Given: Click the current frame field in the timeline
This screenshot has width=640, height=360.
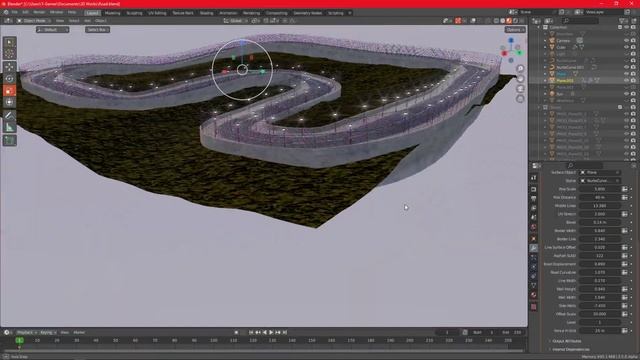Looking at the screenshot, I should (447, 332).
